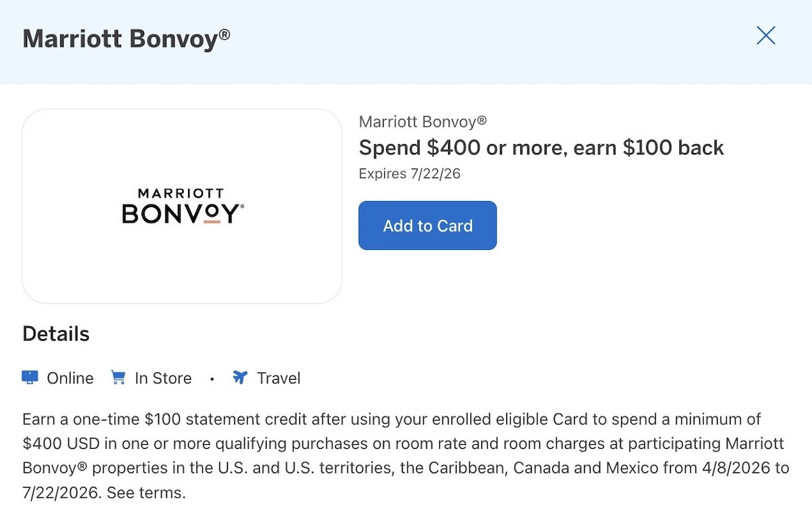Click the Spend $400 earn $100 back headline

click(541, 148)
